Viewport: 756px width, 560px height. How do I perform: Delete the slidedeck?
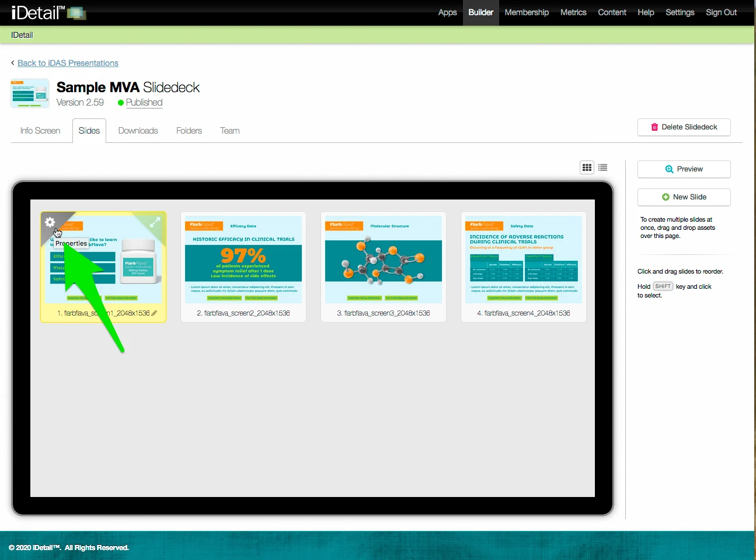click(684, 127)
